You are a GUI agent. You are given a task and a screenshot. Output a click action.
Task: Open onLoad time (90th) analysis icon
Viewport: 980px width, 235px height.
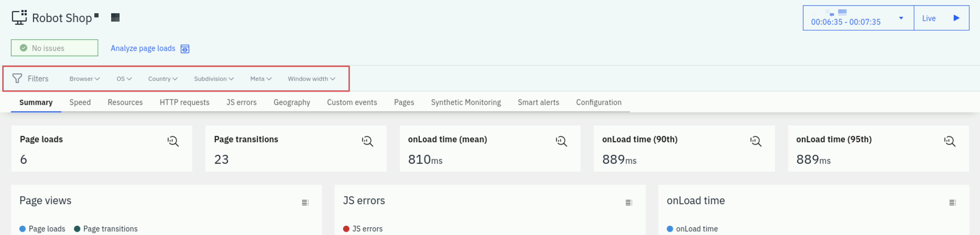click(756, 141)
